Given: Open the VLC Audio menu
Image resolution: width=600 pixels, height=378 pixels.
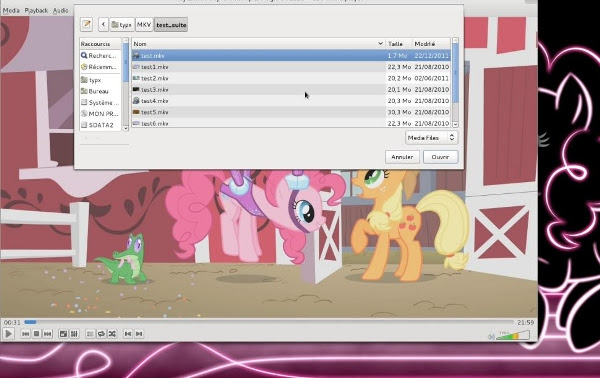Looking at the screenshot, I should tap(60, 10).
